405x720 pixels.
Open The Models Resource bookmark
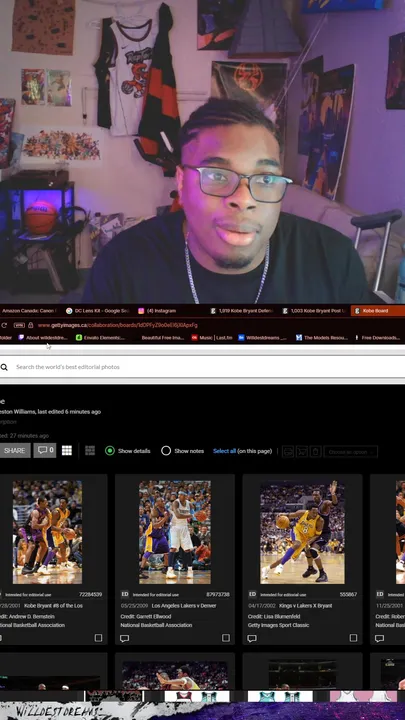click(x=322, y=338)
